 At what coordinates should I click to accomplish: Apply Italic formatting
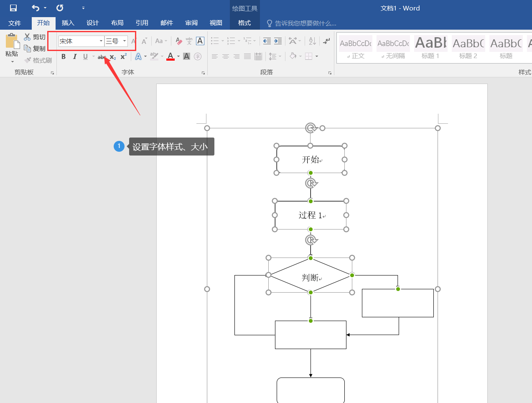[x=74, y=56]
